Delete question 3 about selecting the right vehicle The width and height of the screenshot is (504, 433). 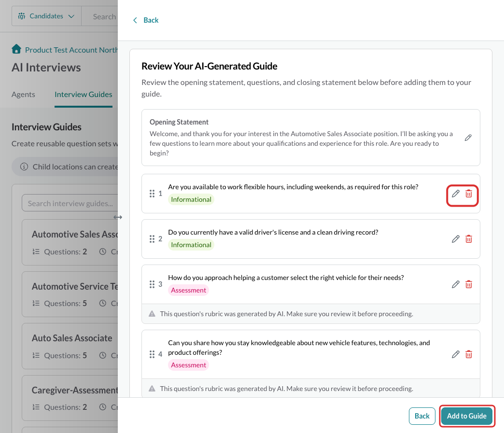pos(469,284)
